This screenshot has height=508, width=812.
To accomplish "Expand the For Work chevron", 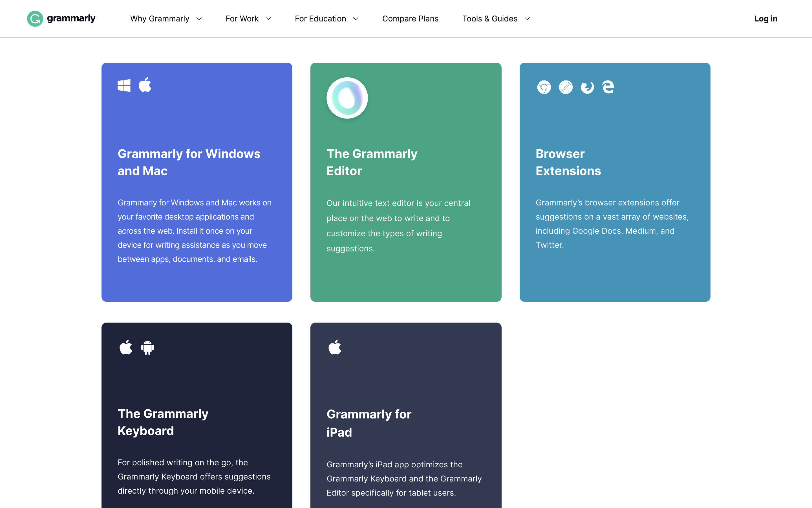I will coord(268,19).
